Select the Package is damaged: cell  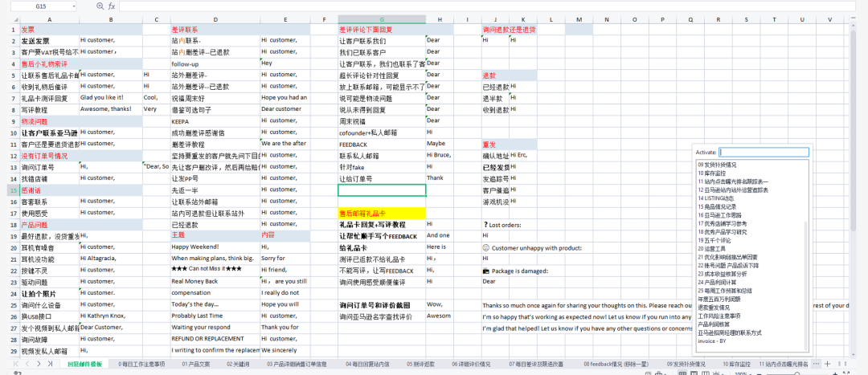coord(515,271)
